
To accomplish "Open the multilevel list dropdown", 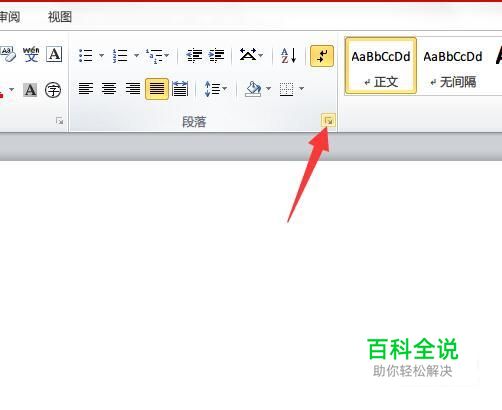I will [x=158, y=56].
